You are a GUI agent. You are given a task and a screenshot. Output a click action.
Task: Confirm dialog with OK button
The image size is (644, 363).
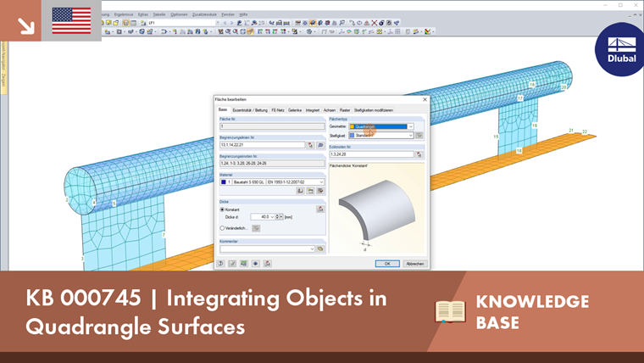coord(387,264)
